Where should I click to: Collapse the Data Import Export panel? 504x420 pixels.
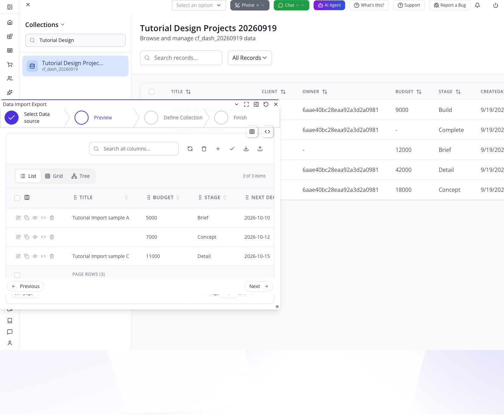237,104
